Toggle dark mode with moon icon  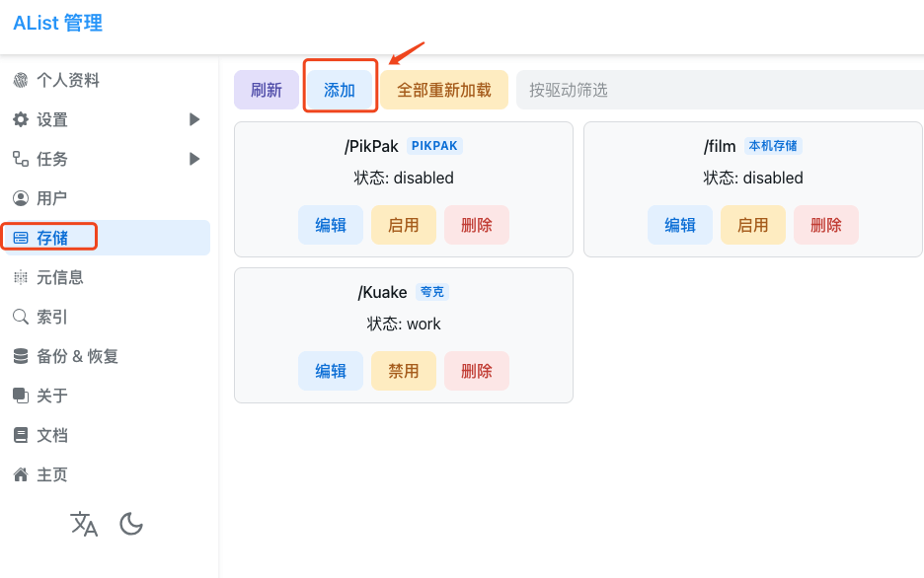pyautogui.click(x=131, y=524)
